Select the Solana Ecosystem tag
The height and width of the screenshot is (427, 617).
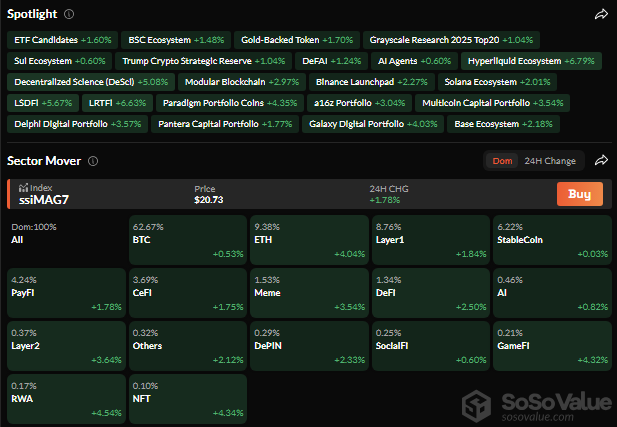[497, 82]
